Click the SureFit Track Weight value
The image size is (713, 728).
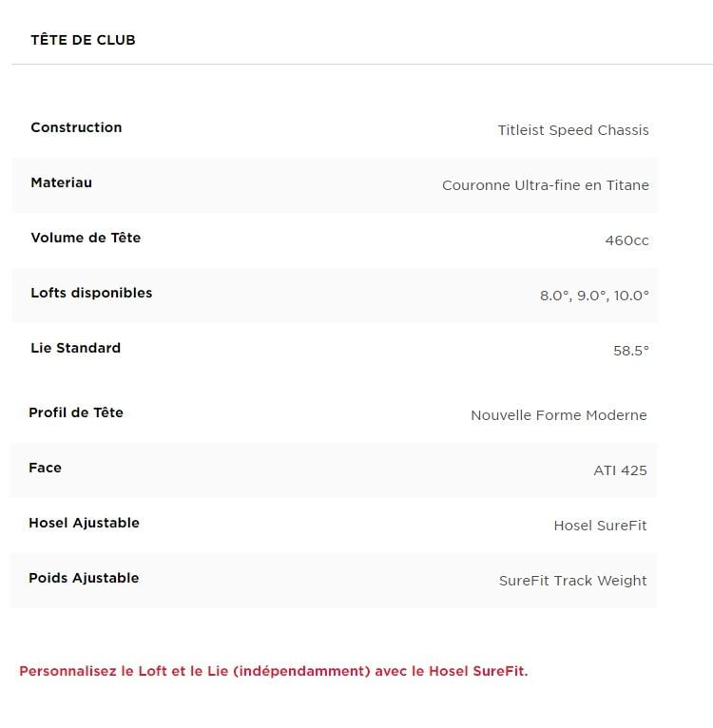click(572, 581)
